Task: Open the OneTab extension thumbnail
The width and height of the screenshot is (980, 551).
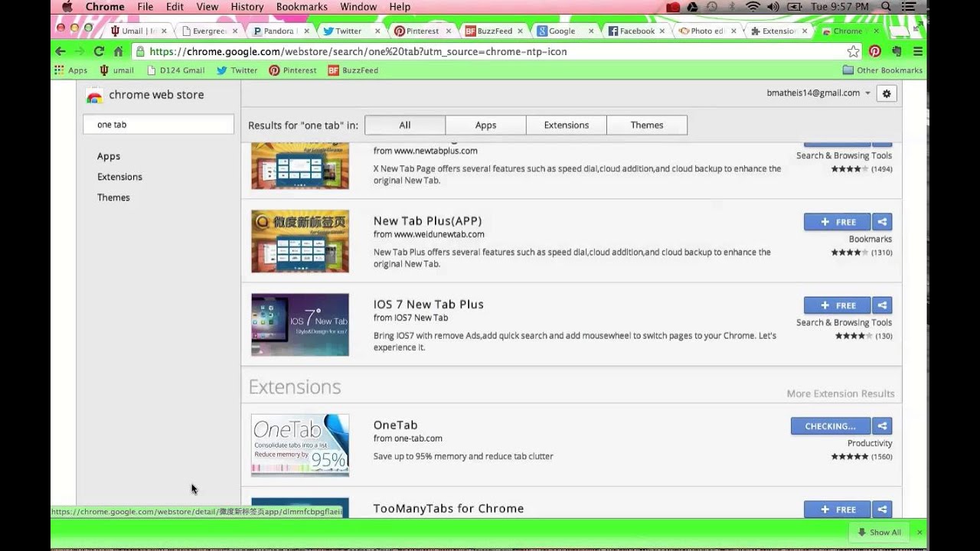Action: [x=300, y=445]
